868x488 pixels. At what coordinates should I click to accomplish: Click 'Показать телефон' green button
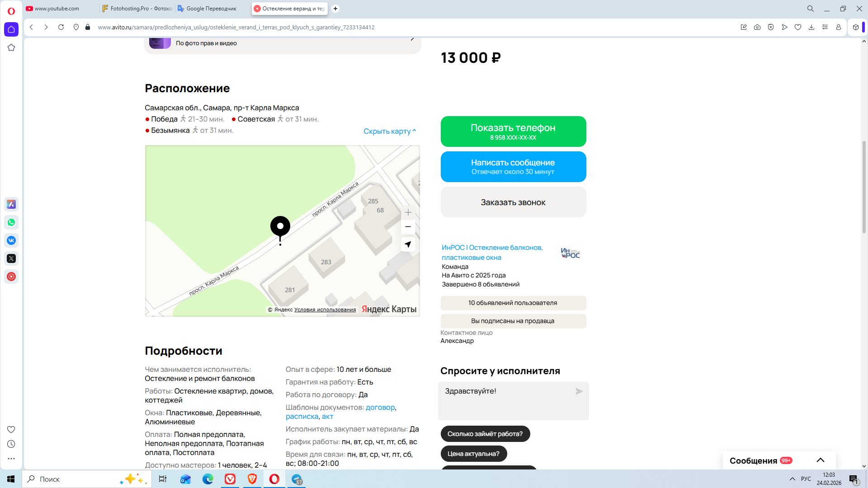tap(513, 131)
